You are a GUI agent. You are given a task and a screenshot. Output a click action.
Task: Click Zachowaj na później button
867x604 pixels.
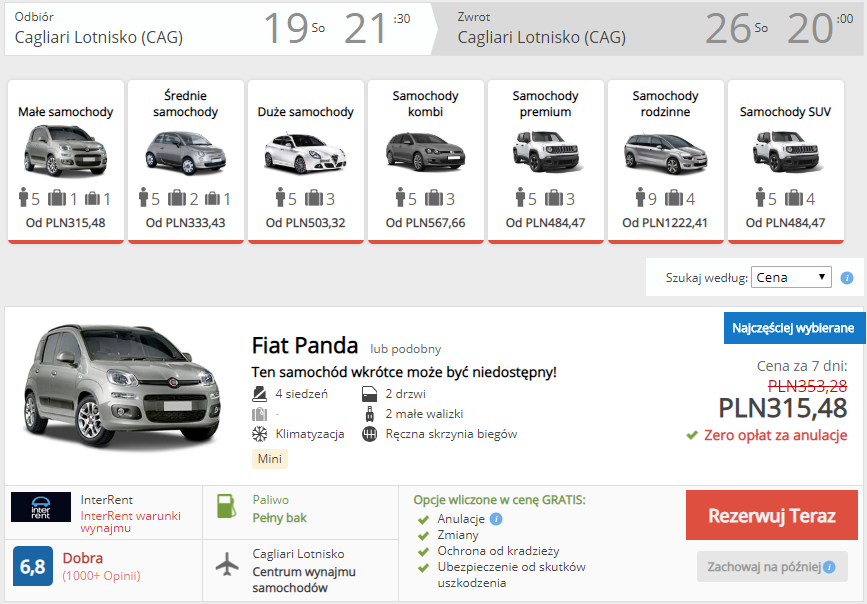[x=772, y=566]
